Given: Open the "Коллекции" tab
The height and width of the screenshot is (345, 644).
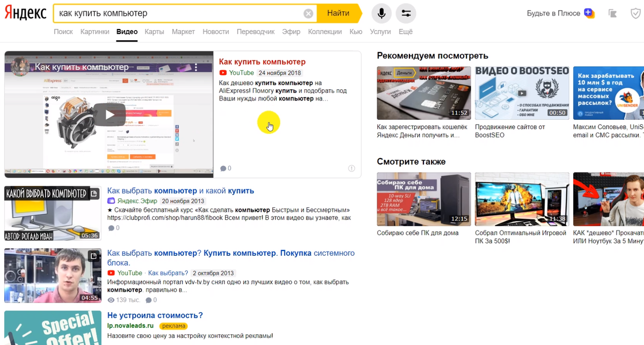Looking at the screenshot, I should coord(325,32).
